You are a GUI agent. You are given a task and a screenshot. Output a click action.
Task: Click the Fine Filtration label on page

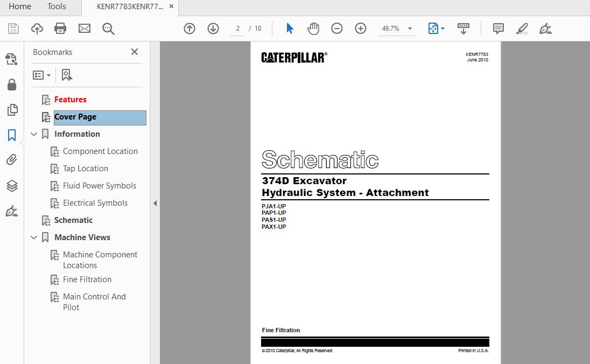coord(280,330)
